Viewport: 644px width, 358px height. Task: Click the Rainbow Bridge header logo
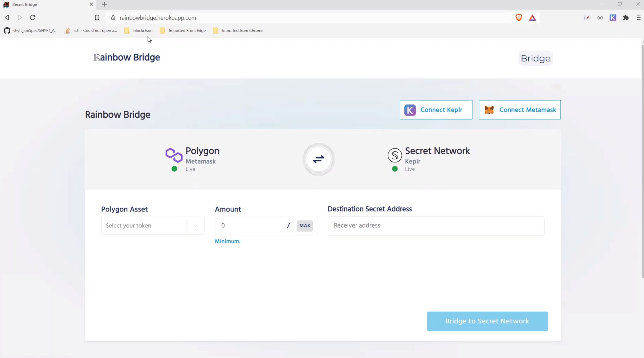(x=127, y=57)
